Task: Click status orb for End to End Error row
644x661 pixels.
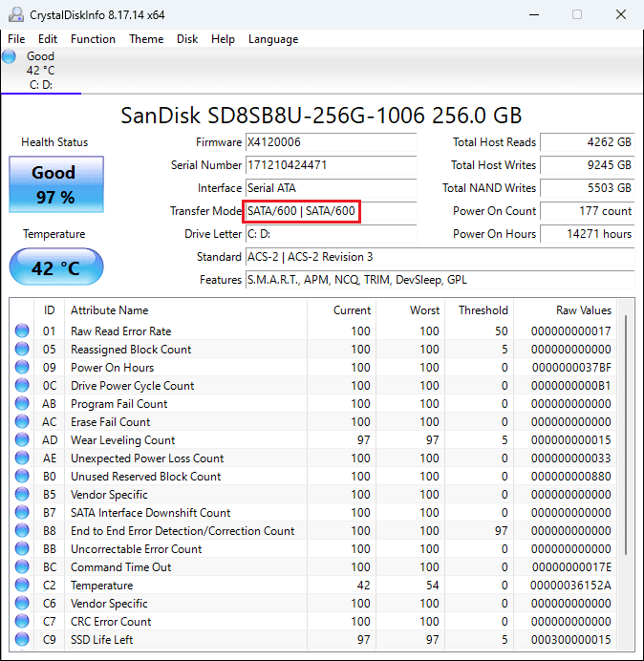Action: click(22, 530)
